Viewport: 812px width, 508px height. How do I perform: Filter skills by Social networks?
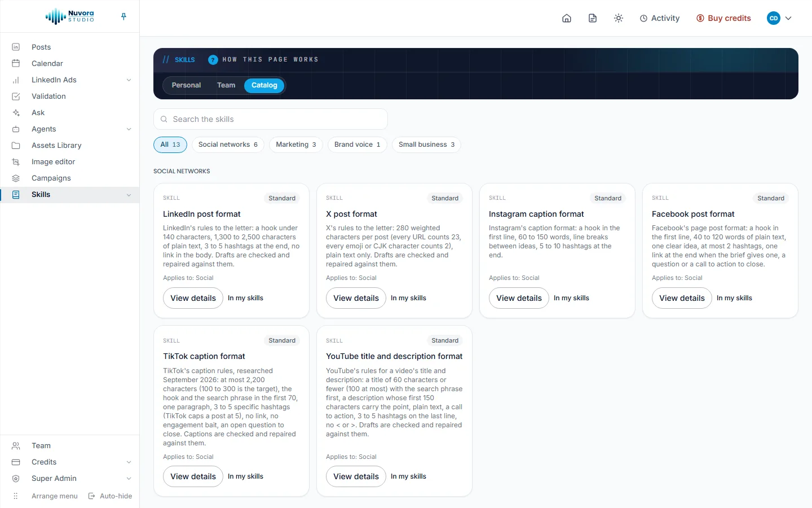click(x=228, y=144)
